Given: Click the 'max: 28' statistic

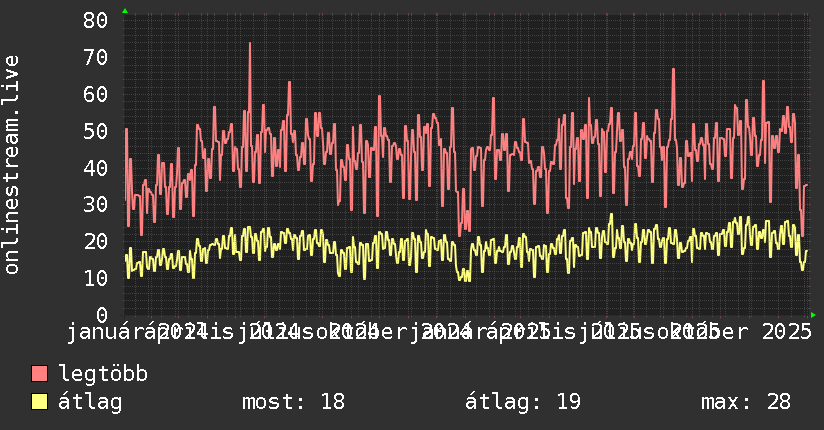Looking at the screenshot, I should (x=746, y=402).
